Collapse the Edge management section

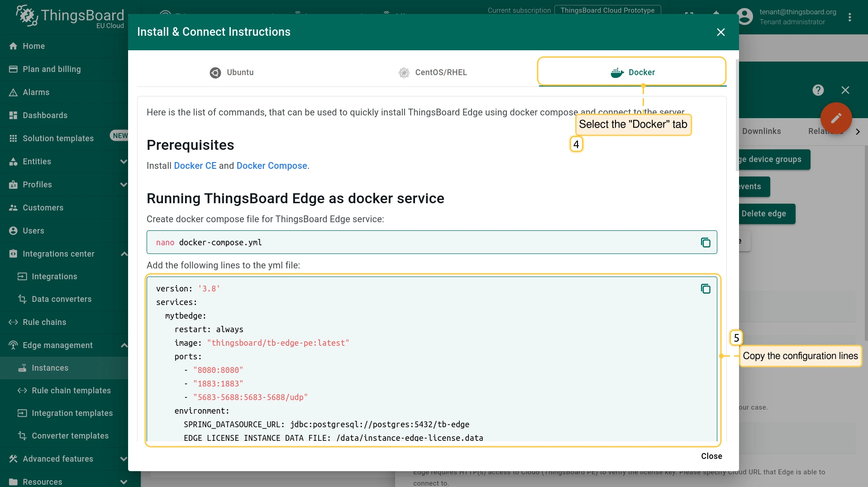tap(123, 345)
